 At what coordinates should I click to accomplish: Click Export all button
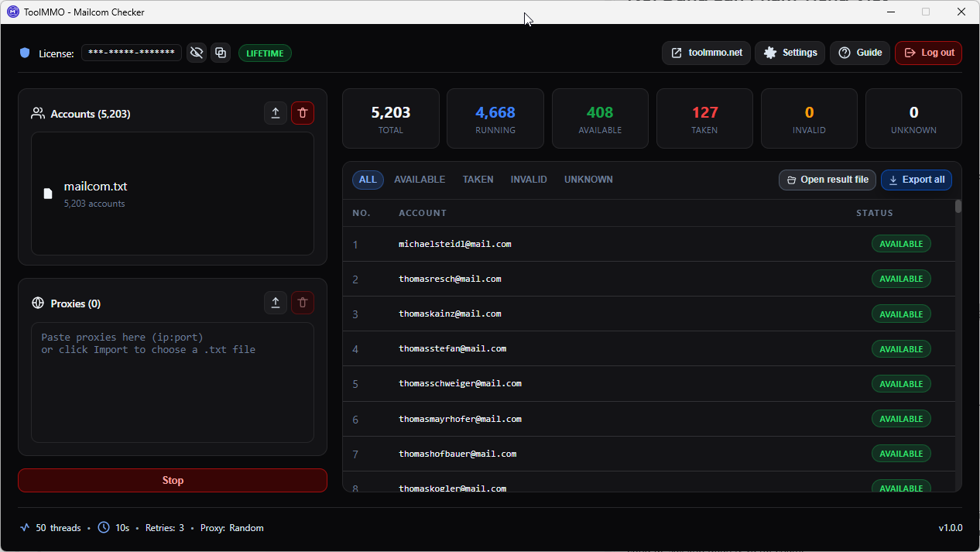[917, 180]
